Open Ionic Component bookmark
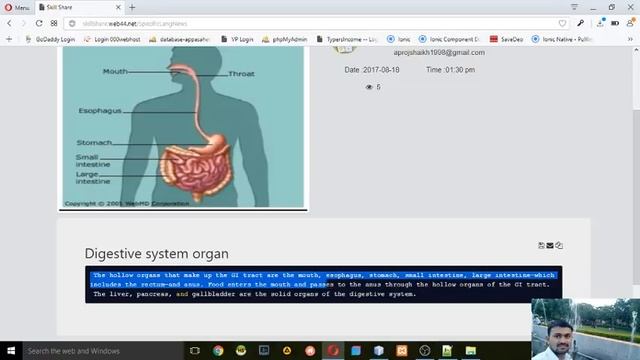 pyautogui.click(x=449, y=39)
